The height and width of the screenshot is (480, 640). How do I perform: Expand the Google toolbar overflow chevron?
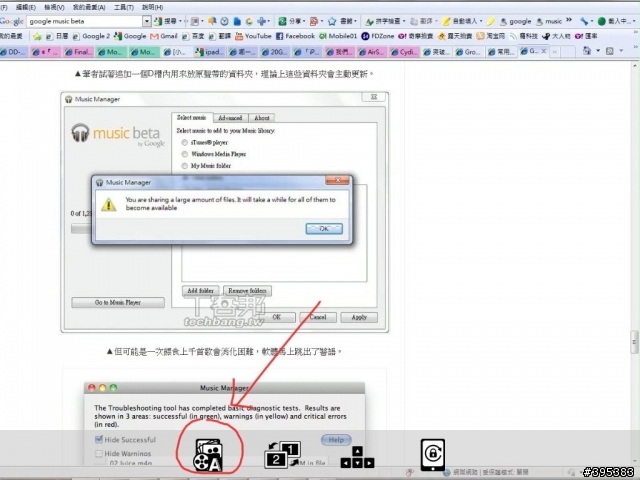click(x=569, y=21)
